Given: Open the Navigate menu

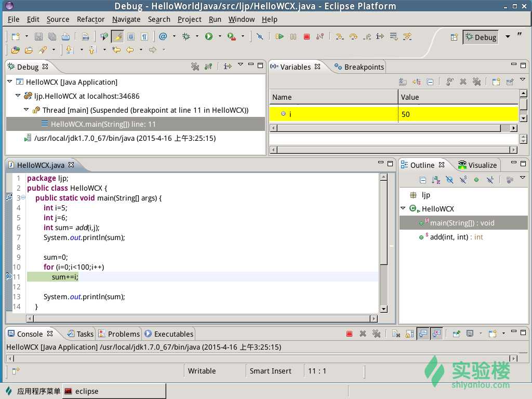Looking at the screenshot, I should pos(126,19).
